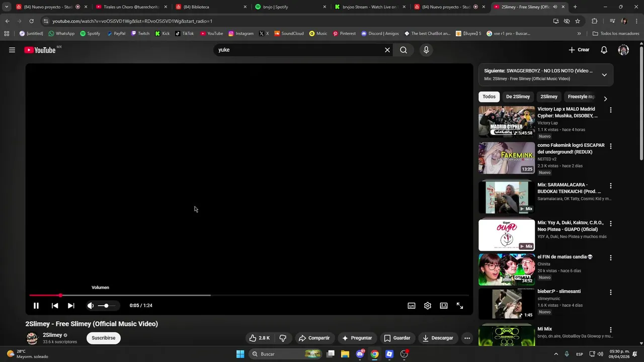This screenshot has height=362, width=644.
Task: Select the De 2Slimey filter chip
Action: tap(518, 97)
